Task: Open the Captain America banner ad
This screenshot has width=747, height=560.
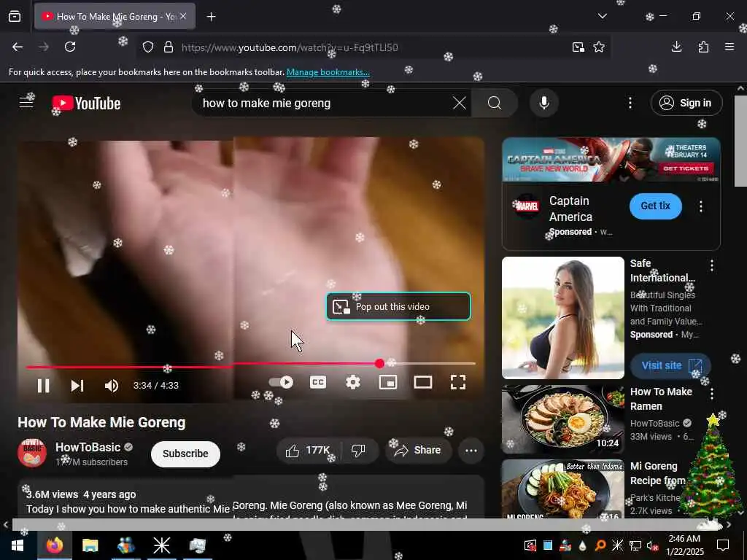Action: pos(611,160)
